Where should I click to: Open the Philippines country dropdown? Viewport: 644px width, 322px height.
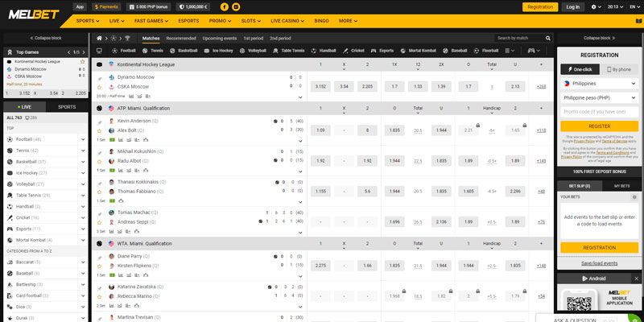click(599, 84)
